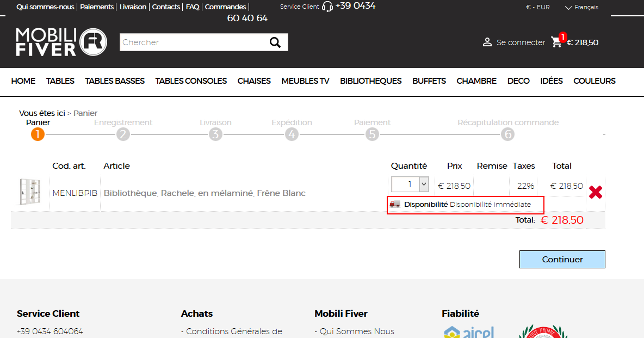Click the Aicel reliability badge
Screen dimensions: 644x338
pyautogui.click(x=469, y=332)
